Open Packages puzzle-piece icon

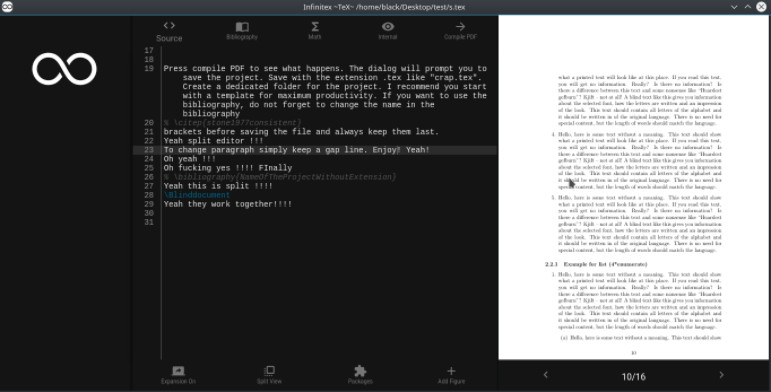coord(360,375)
